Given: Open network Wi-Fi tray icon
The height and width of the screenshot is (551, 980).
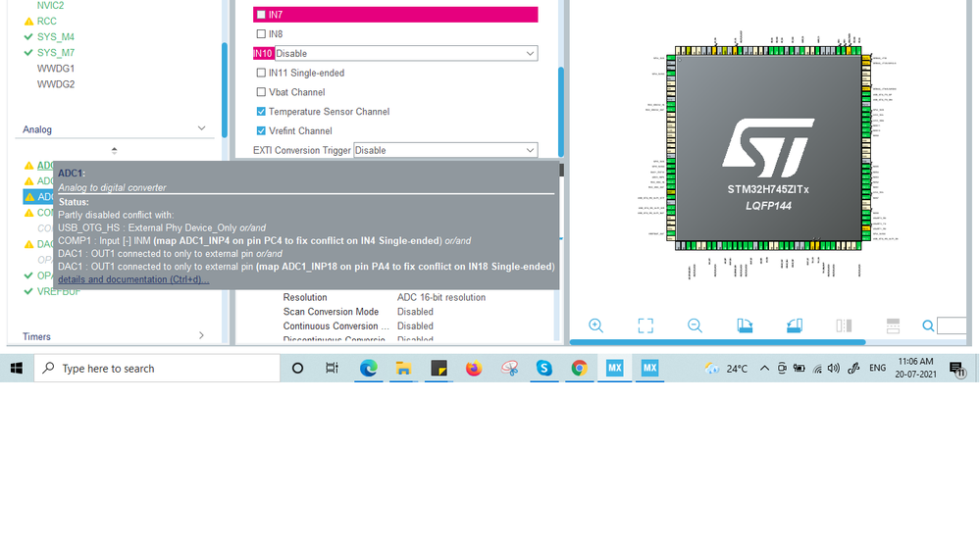Looking at the screenshot, I should click(x=817, y=369).
